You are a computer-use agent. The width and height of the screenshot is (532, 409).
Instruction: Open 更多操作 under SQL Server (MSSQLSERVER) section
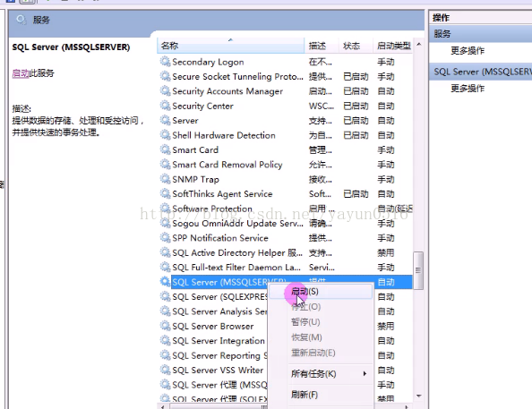[x=468, y=89]
